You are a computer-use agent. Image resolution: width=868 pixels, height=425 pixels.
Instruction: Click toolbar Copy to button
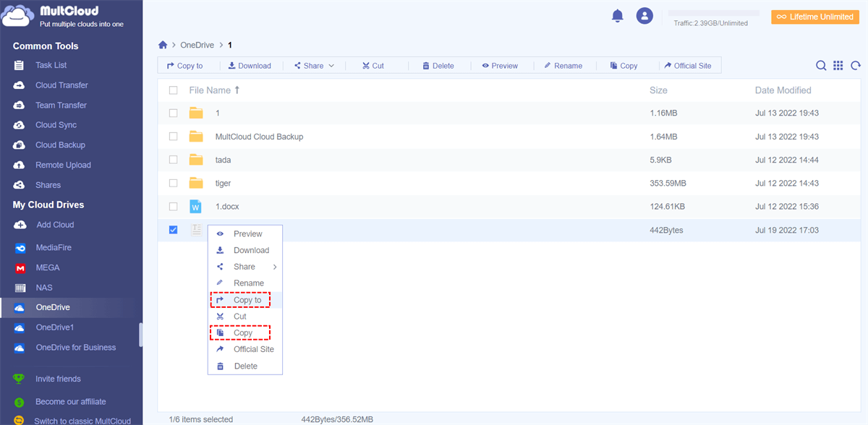(x=184, y=66)
